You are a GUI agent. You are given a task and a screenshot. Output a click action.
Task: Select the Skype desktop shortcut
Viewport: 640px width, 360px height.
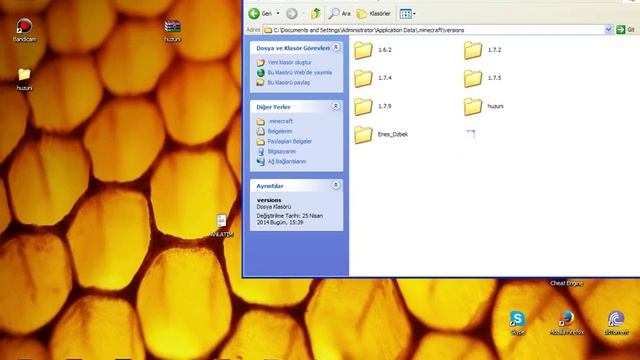[x=517, y=323]
